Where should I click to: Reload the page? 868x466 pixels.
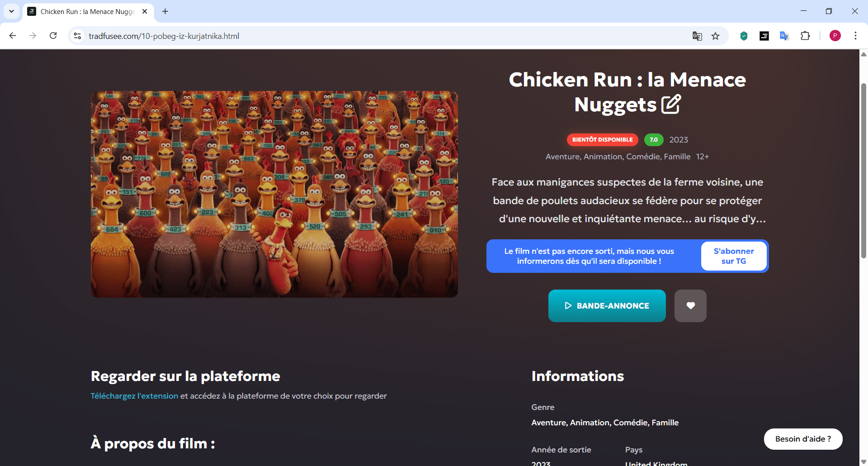[x=53, y=36]
